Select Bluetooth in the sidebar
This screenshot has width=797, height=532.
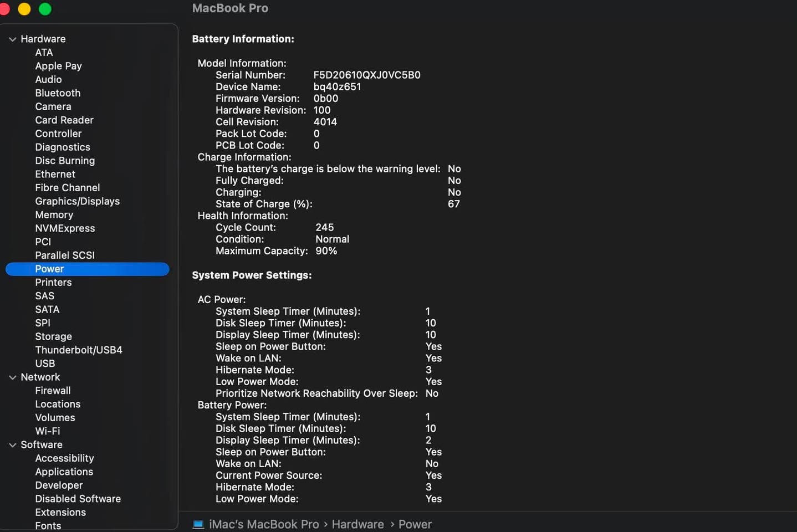coord(58,93)
